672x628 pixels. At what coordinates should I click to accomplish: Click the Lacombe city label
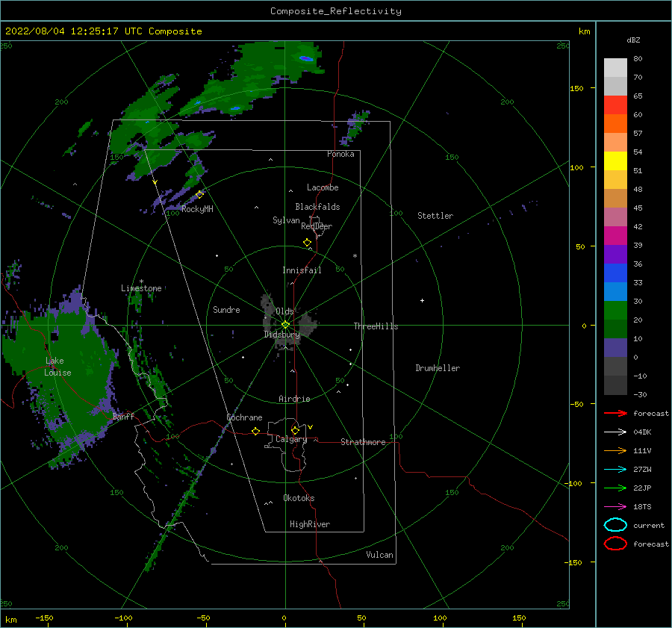click(323, 187)
